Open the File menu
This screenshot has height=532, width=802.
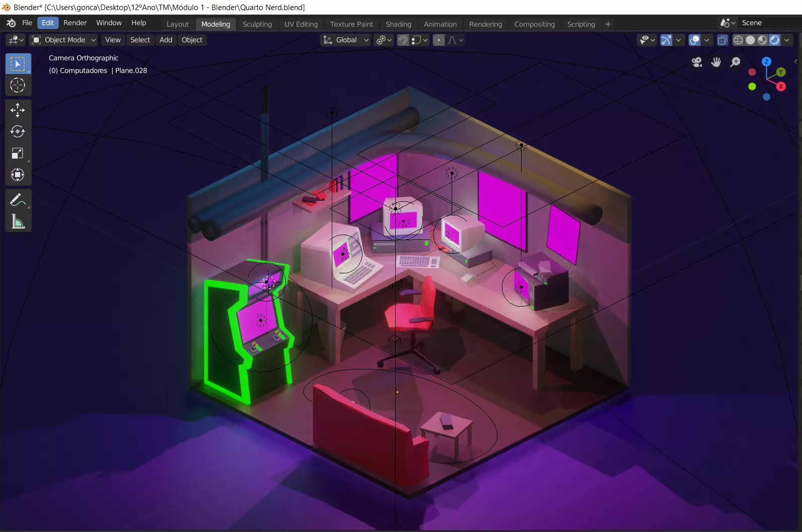coord(27,23)
